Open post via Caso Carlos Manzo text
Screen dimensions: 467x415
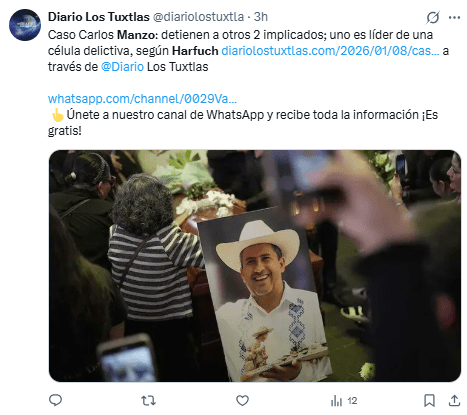pos(102,35)
